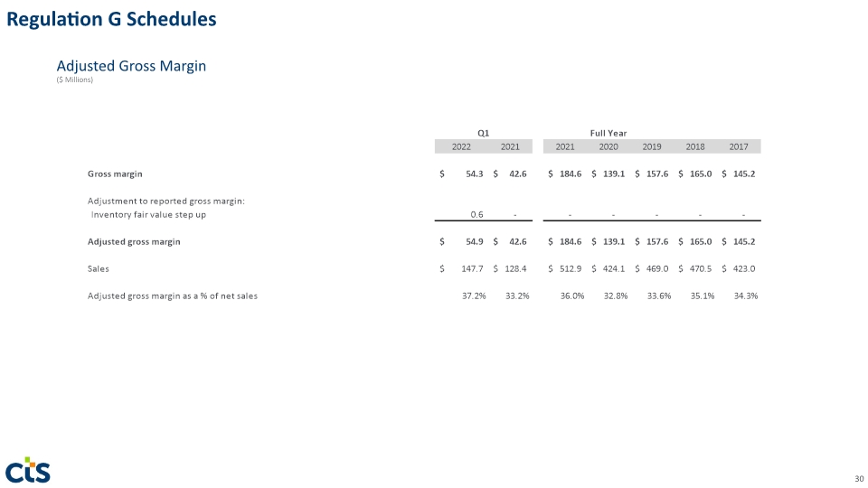Select the Full Year 2017 column header
The image size is (868, 488).
[739, 146]
